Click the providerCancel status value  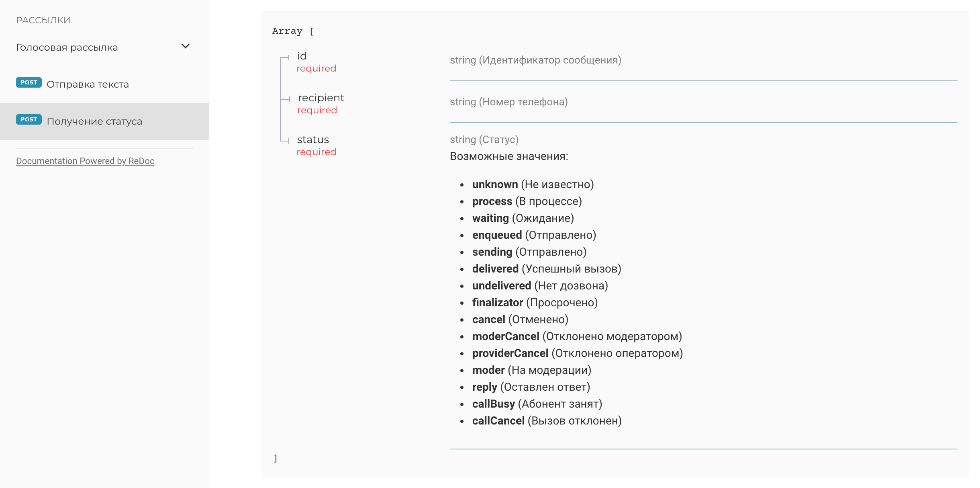510,353
